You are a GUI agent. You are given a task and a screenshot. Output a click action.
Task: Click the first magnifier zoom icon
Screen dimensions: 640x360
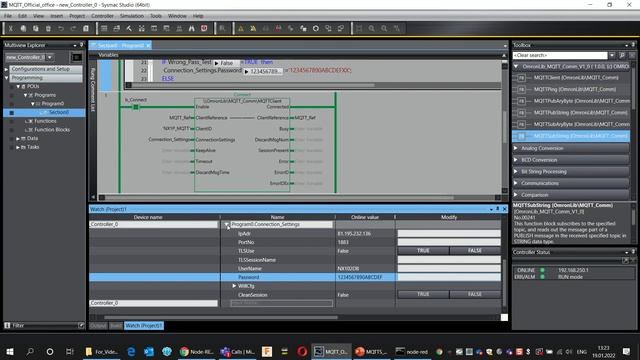371,29
